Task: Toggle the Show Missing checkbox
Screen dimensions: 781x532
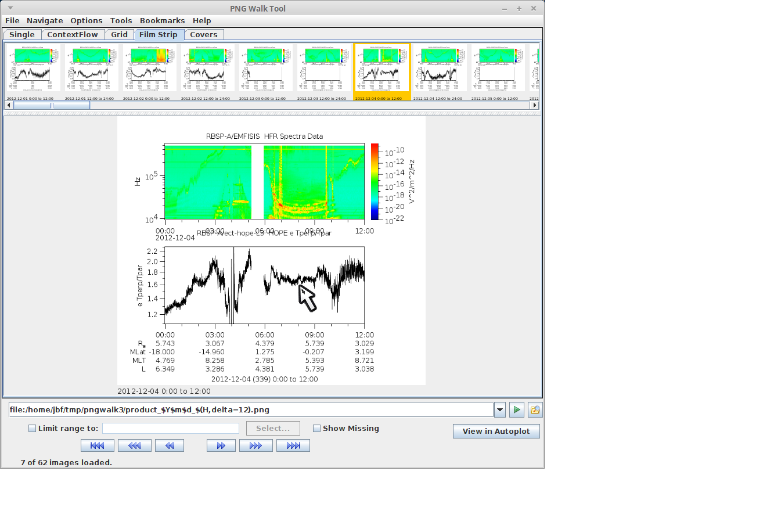Action: 316,429
